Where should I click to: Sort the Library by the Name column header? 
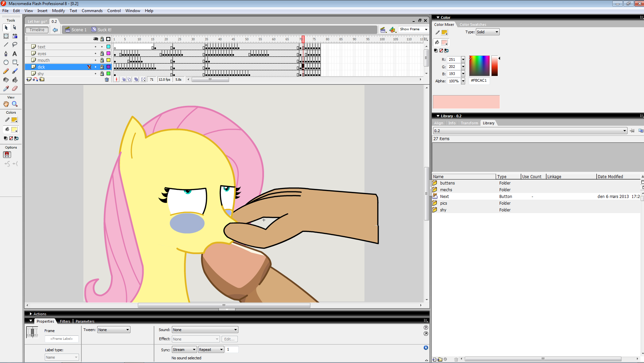click(464, 176)
